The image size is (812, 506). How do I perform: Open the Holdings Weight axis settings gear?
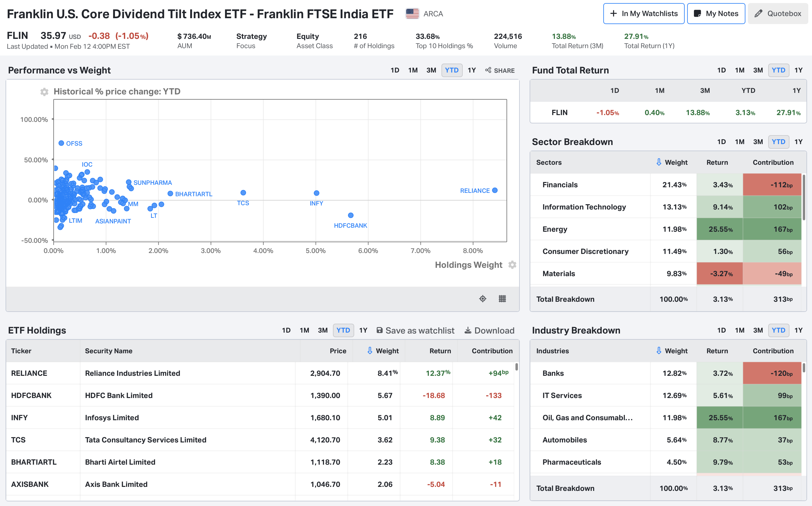pos(512,265)
